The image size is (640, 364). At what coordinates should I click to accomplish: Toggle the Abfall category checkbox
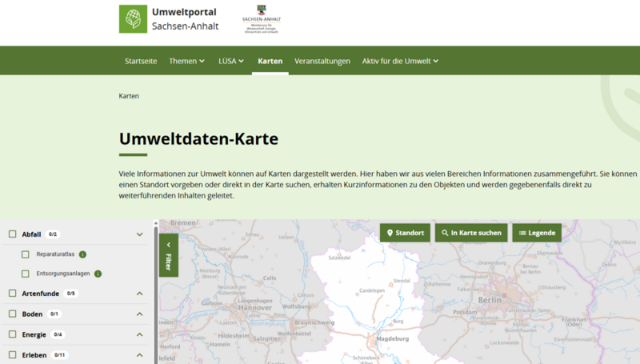click(x=13, y=234)
